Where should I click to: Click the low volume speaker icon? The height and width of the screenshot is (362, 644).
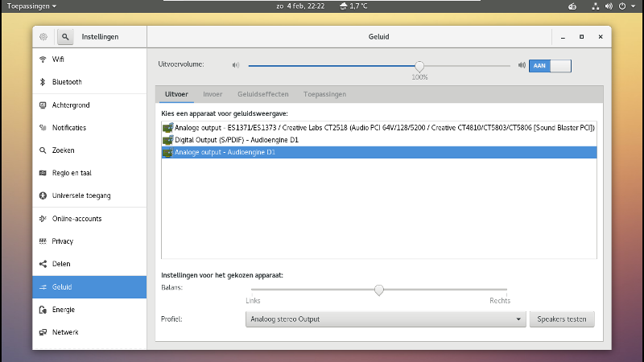235,65
